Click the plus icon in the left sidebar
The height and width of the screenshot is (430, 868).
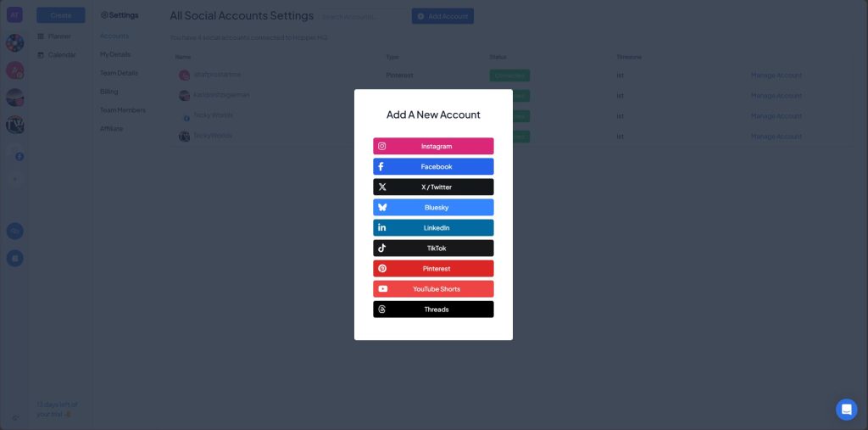tap(15, 179)
